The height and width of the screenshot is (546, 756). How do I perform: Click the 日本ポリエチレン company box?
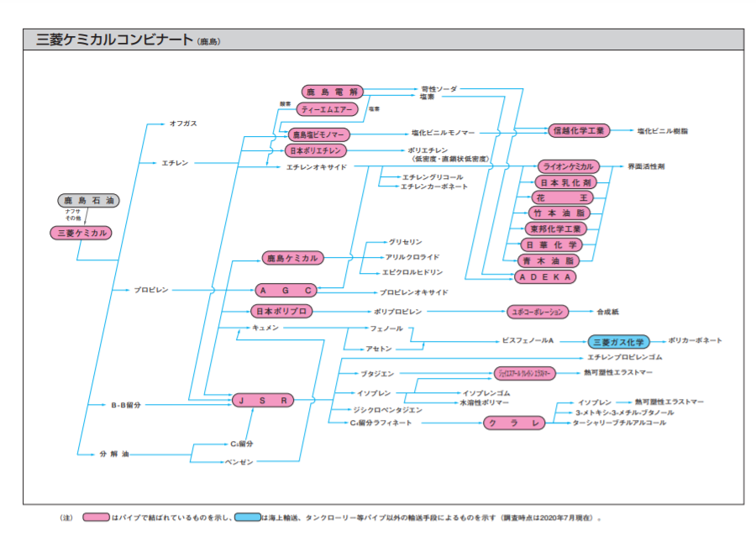tap(315, 150)
